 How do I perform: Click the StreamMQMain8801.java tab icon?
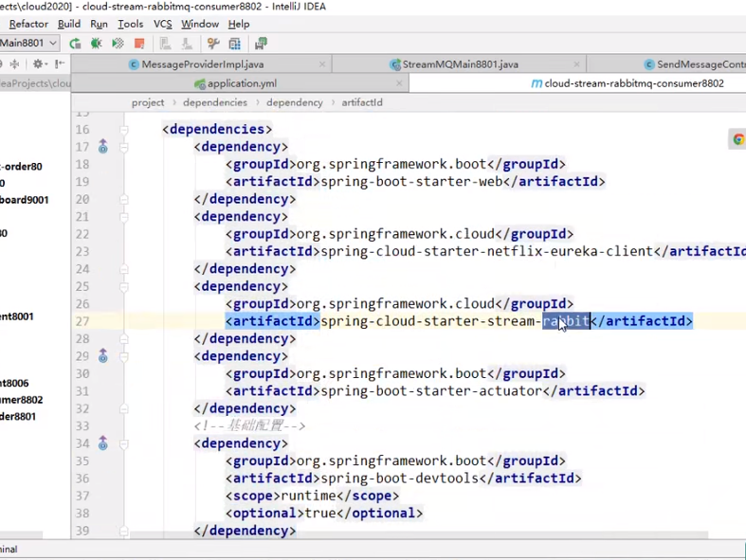coord(395,64)
